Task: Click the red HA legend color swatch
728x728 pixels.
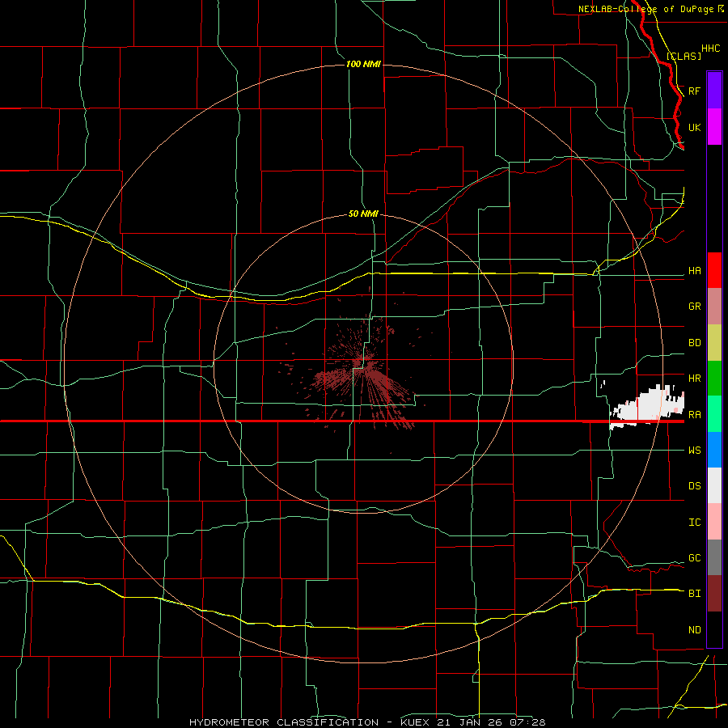Action: 714,270
